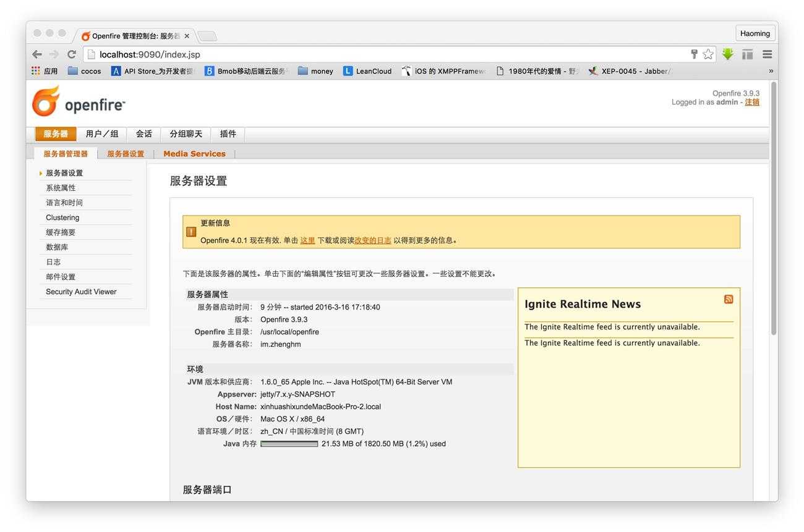Open the XEP-0045 Jabber bookmark
The width and height of the screenshot is (804, 532).
pos(630,71)
